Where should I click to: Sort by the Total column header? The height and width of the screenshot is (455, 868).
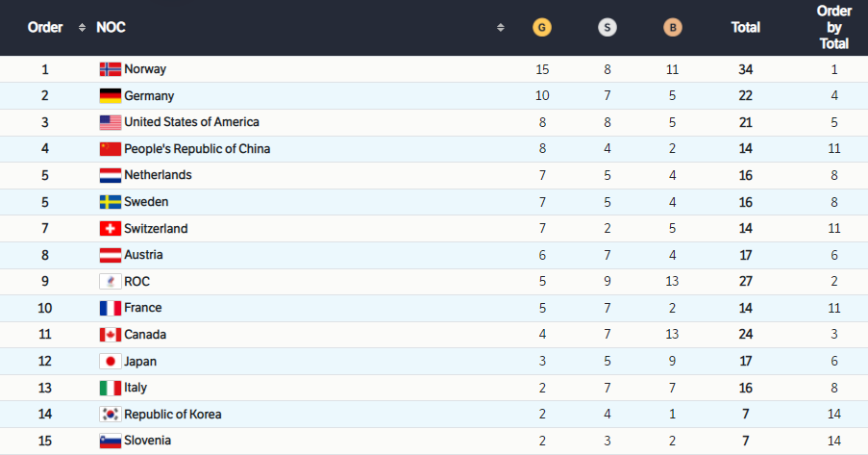point(746,28)
